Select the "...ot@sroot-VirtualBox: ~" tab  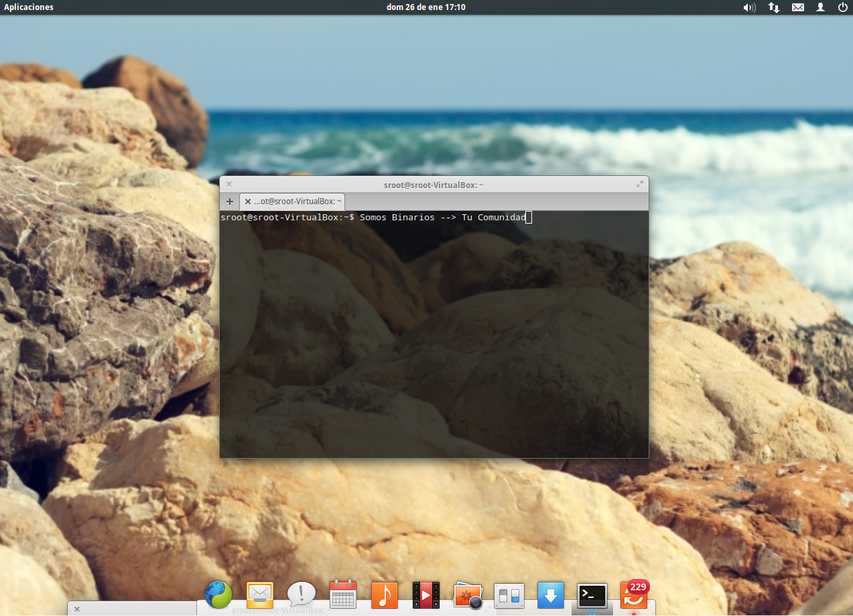coord(292,202)
